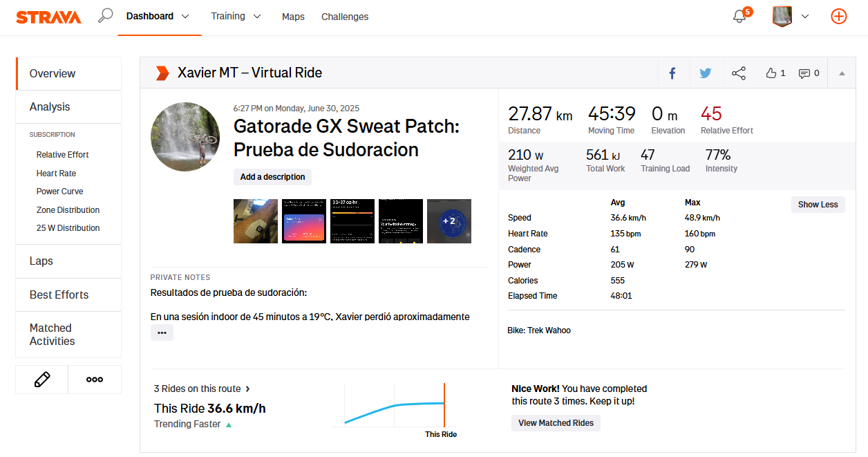Open the waterfall profile photo
This screenshot has height=457, width=868.
click(x=185, y=137)
